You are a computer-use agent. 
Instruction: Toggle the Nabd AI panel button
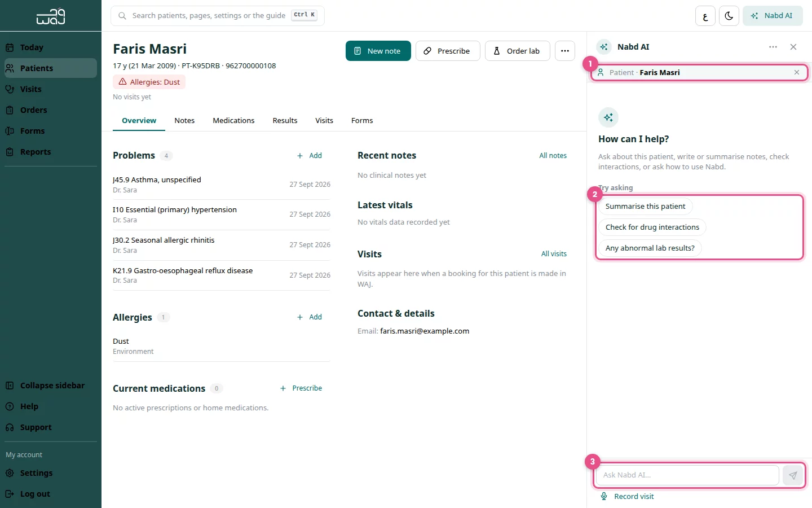[773, 16]
